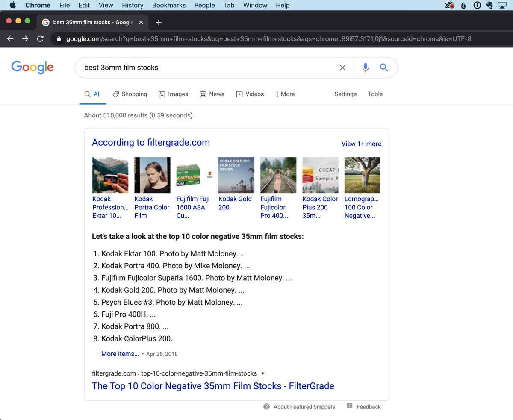Open the People menu
The image size is (513, 420).
coord(204,5)
